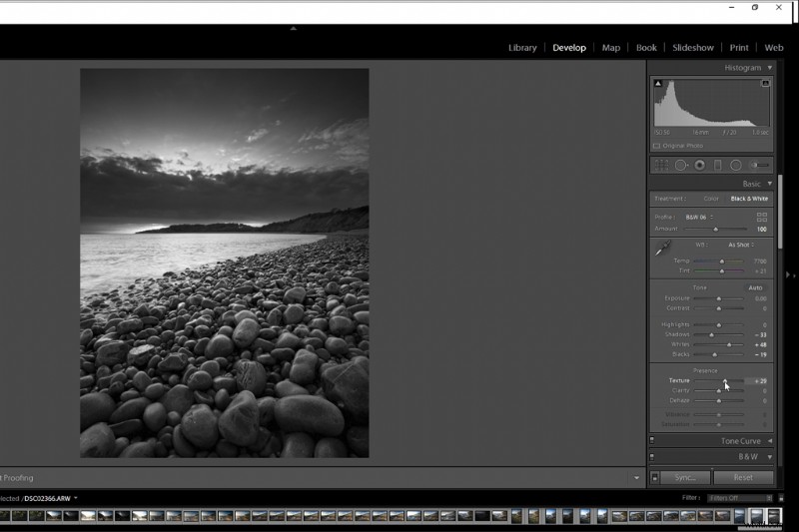799x532 pixels.
Task: Switch to the Library module
Action: click(x=522, y=47)
